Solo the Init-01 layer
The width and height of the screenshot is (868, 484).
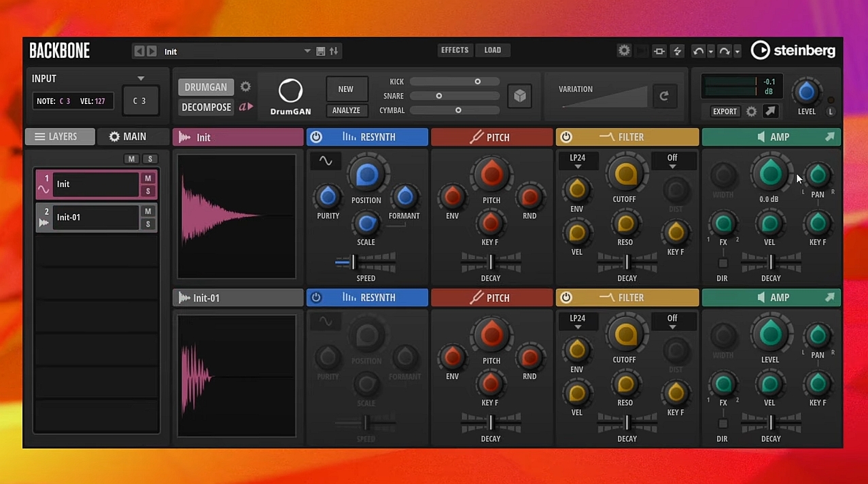pos(147,224)
